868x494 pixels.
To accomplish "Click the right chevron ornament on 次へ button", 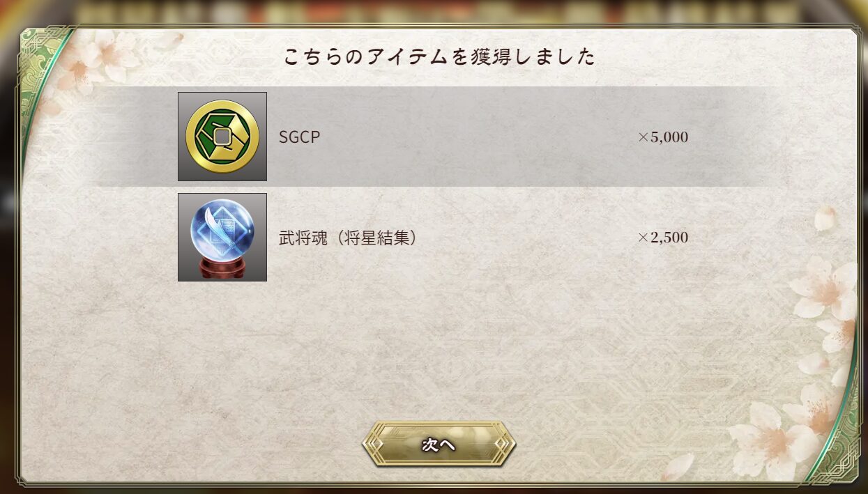I will 505,444.
